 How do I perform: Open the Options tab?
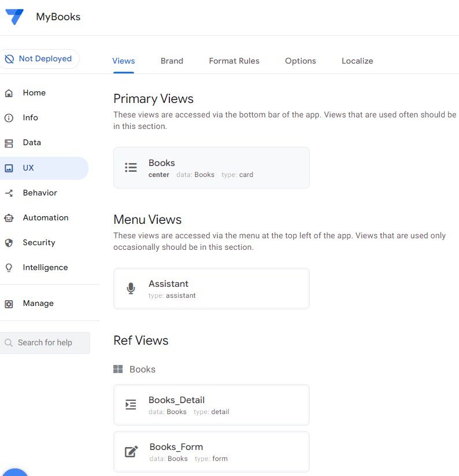point(300,61)
